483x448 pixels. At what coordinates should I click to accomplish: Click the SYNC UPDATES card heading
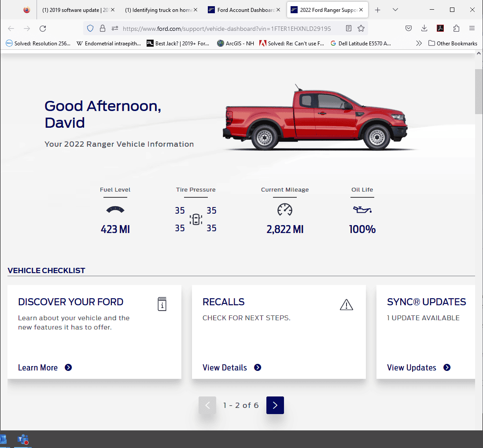click(426, 302)
